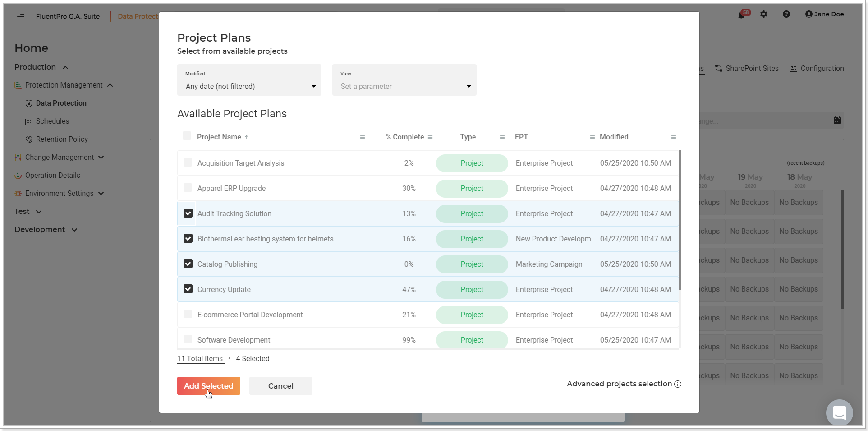Collapse Protection Management chevron
868x431 pixels.
[x=110, y=85]
